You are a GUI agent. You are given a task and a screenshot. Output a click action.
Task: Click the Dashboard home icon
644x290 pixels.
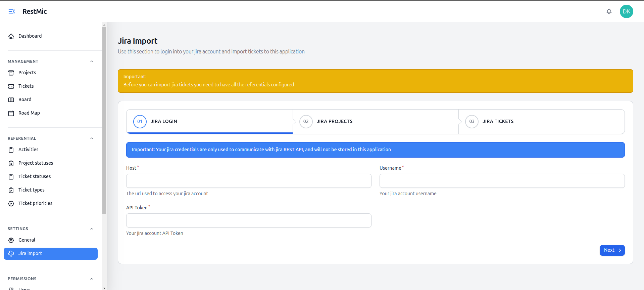(x=11, y=36)
